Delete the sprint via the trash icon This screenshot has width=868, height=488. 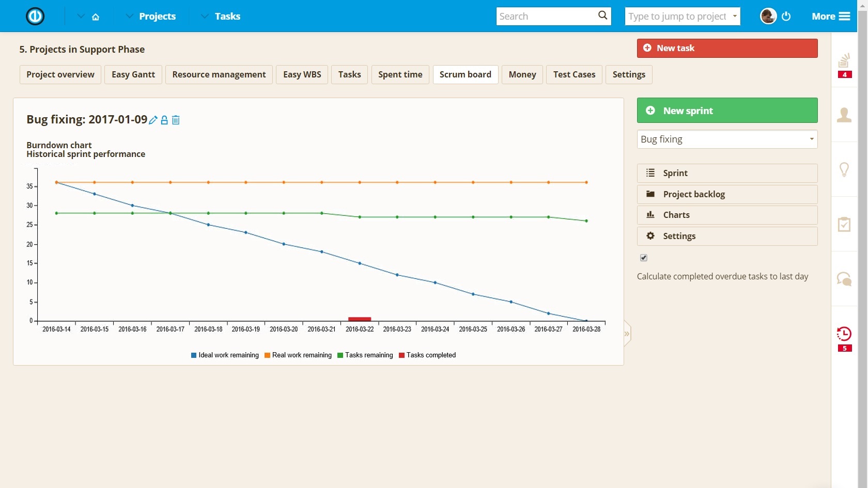(x=175, y=120)
